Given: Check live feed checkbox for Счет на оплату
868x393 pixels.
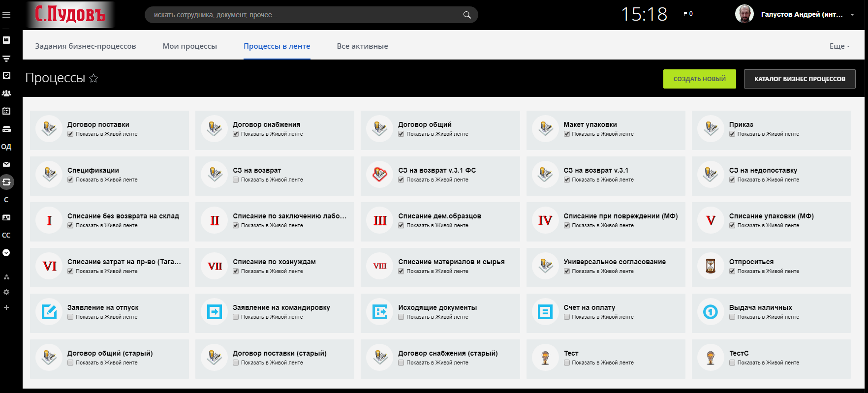Looking at the screenshot, I should coord(567,317).
